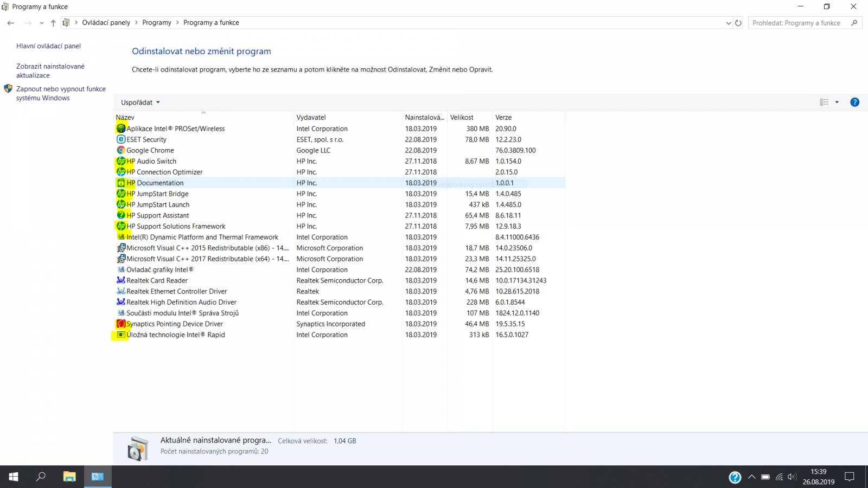Click the HP Documentation icon
868x488 pixels.
(x=121, y=183)
